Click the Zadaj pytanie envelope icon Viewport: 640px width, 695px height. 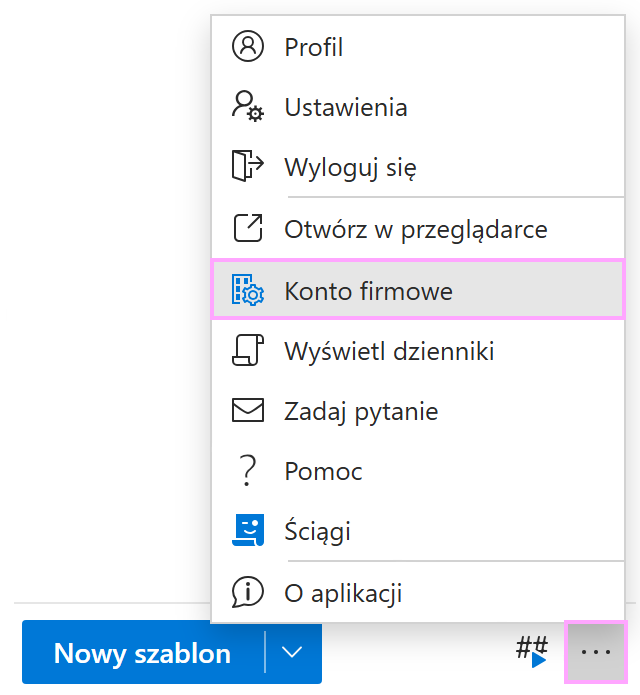coord(248,410)
